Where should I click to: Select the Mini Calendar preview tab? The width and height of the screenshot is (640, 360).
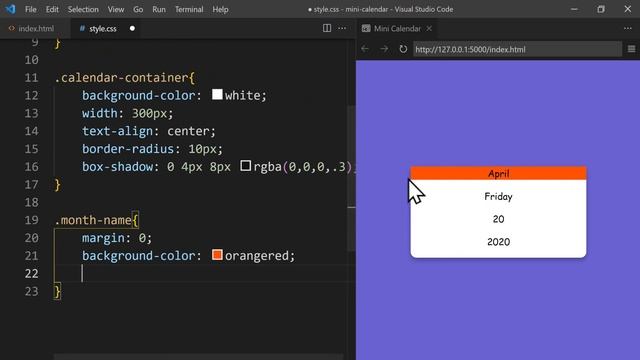pos(397,29)
